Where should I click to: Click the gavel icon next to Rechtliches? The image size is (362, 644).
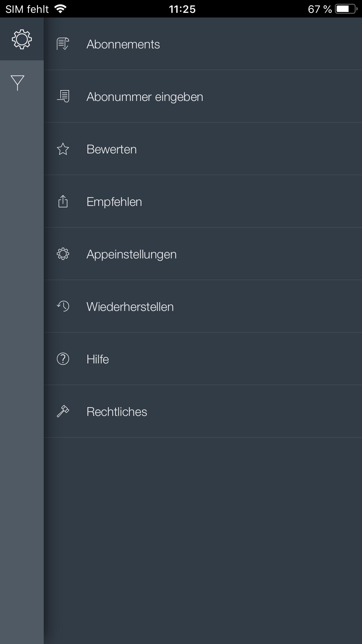point(63,411)
